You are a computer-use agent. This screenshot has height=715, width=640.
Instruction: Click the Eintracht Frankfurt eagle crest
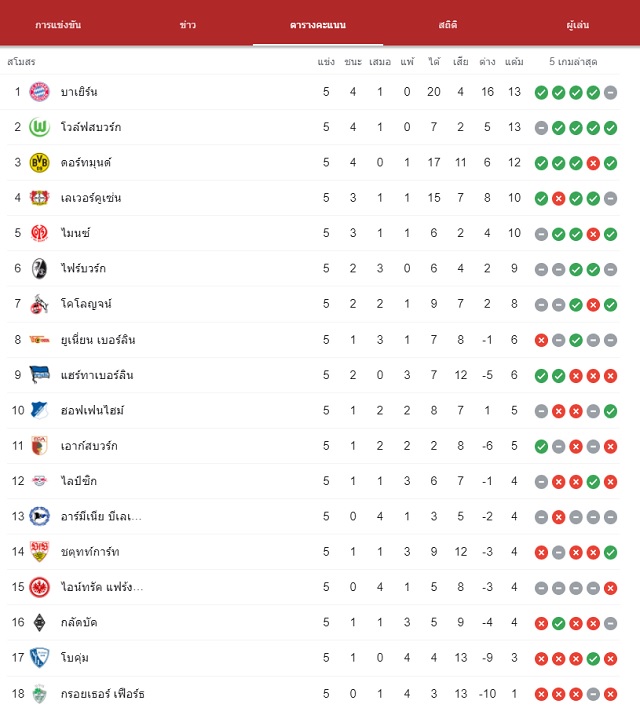click(39, 587)
